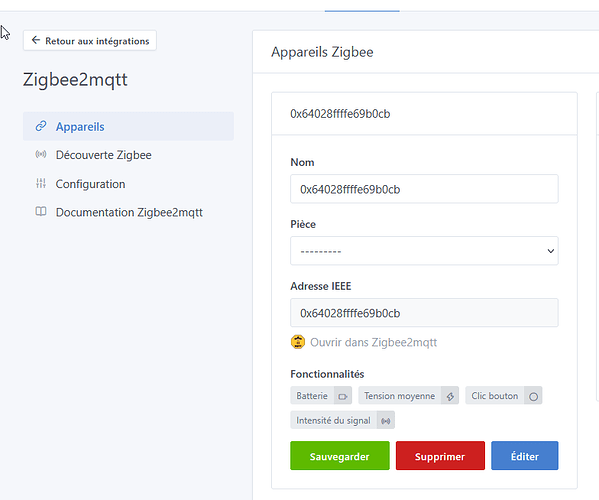
Task: Click the lightning icon on Tension moyenne tag
Action: pos(450,396)
